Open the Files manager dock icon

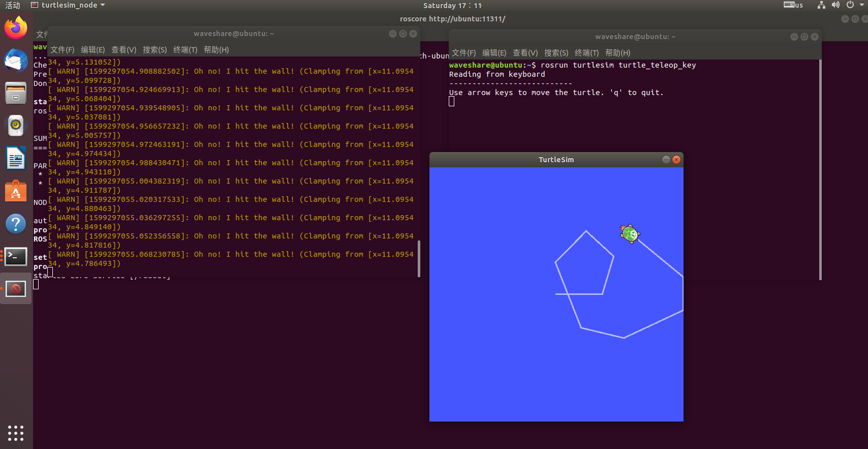pos(16,93)
